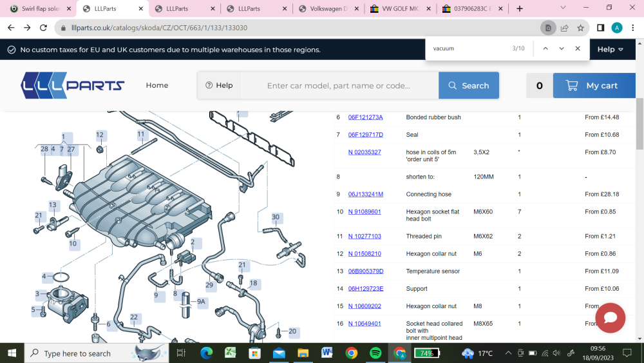Click the blue Search button
This screenshot has height=363, width=644.
(469, 86)
